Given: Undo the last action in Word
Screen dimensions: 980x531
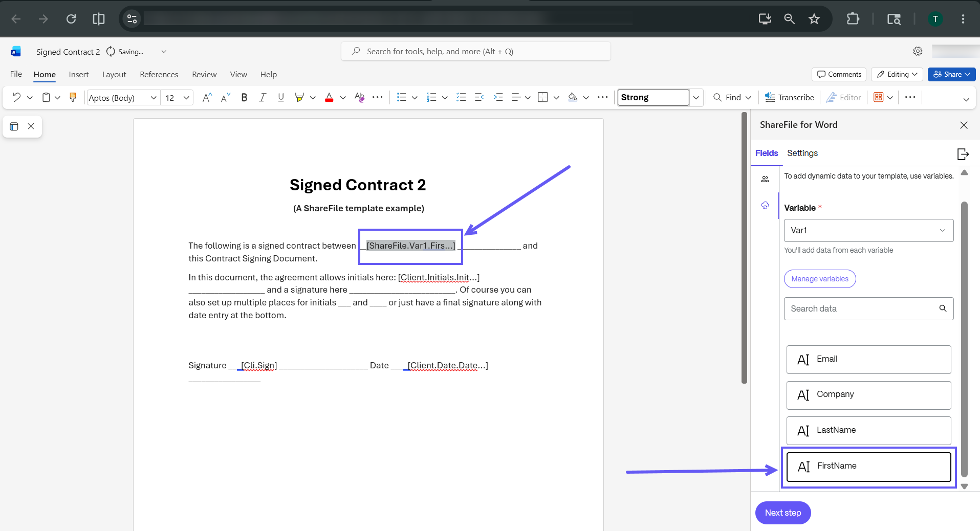Looking at the screenshot, I should [x=16, y=97].
